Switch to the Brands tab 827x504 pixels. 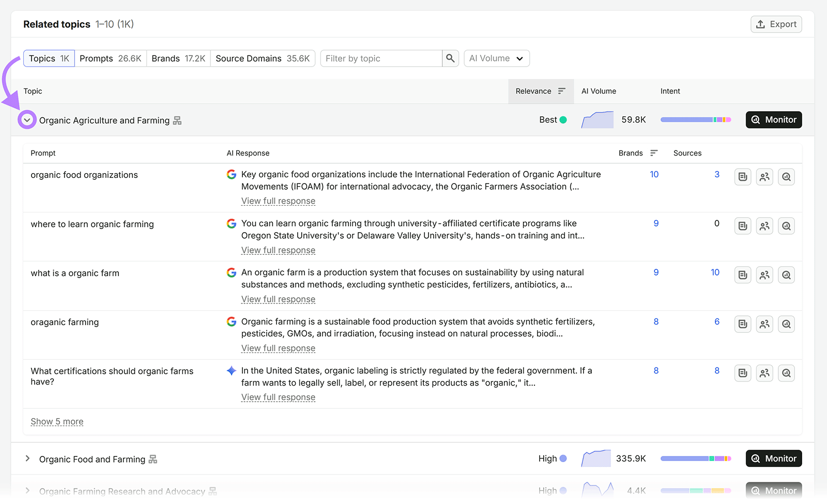178,58
